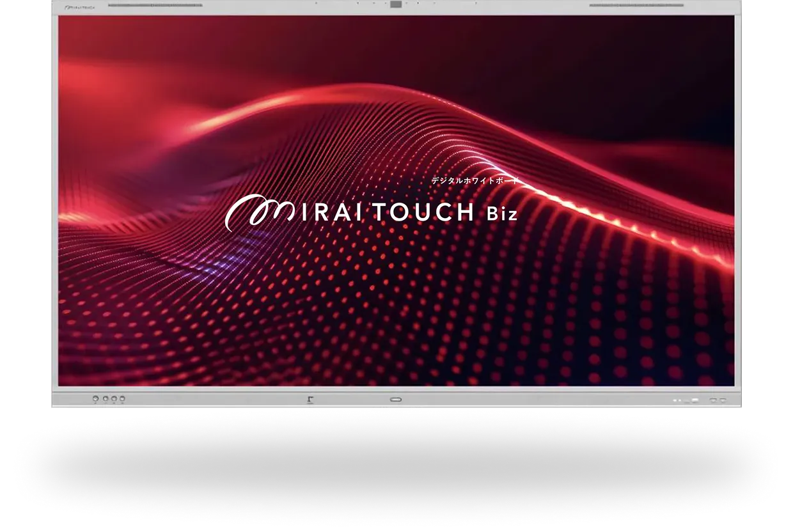Tap the bracket-shaped mark on the bottom bezel

pyautogui.click(x=310, y=400)
